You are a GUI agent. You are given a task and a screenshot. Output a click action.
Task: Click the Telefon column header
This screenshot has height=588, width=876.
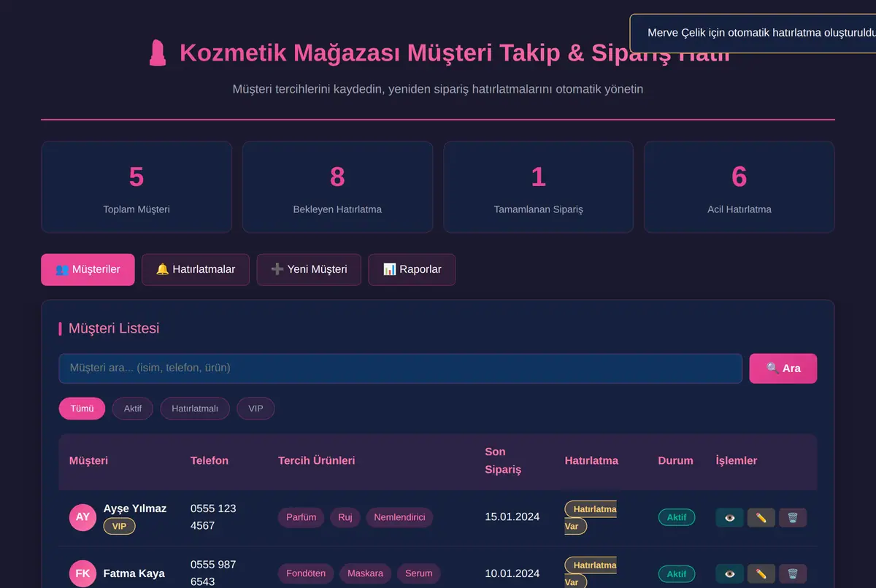[x=210, y=460]
